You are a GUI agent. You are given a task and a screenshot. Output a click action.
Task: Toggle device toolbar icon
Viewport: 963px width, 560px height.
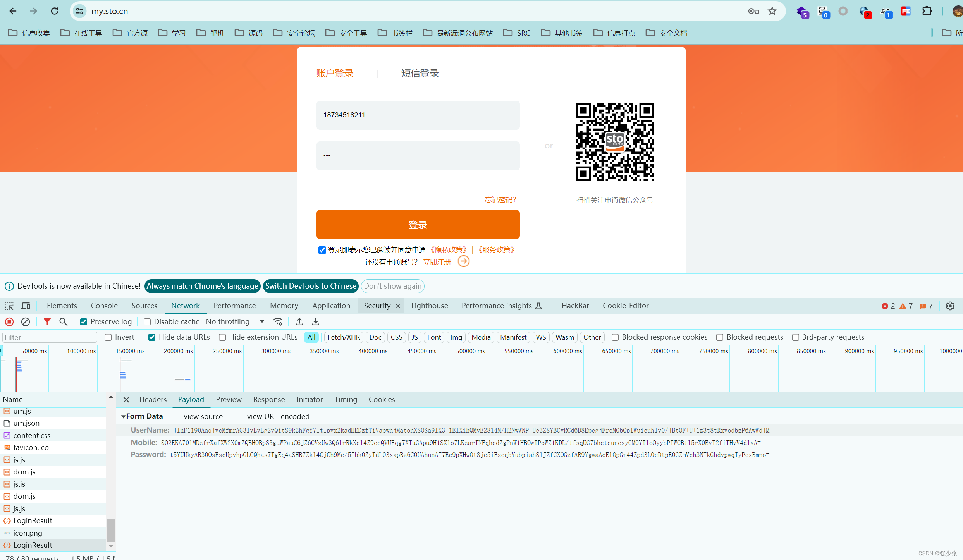coord(26,306)
